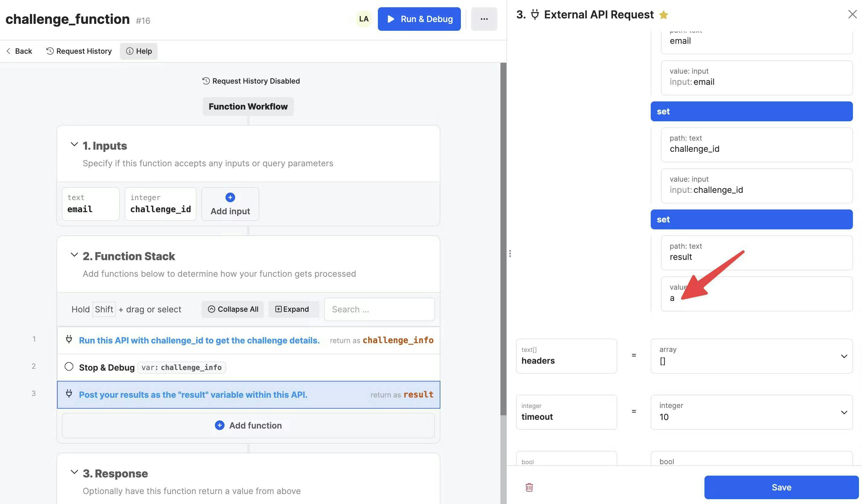Collapse the 1. Inputs section
The height and width of the screenshot is (504, 862).
74,145
